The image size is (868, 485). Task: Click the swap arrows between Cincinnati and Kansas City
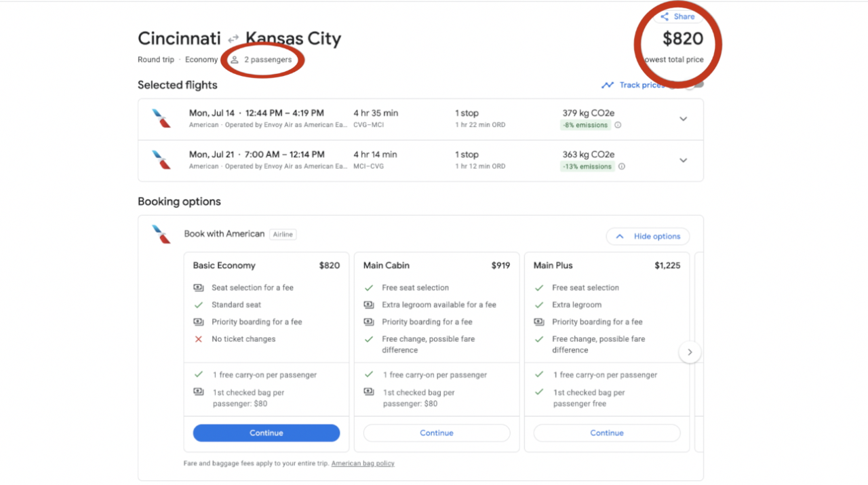[x=233, y=39]
